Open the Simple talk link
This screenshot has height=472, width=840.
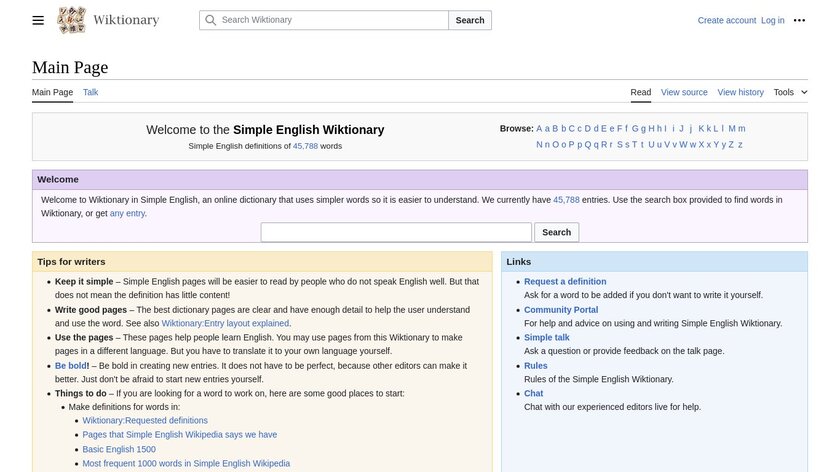pyautogui.click(x=547, y=338)
